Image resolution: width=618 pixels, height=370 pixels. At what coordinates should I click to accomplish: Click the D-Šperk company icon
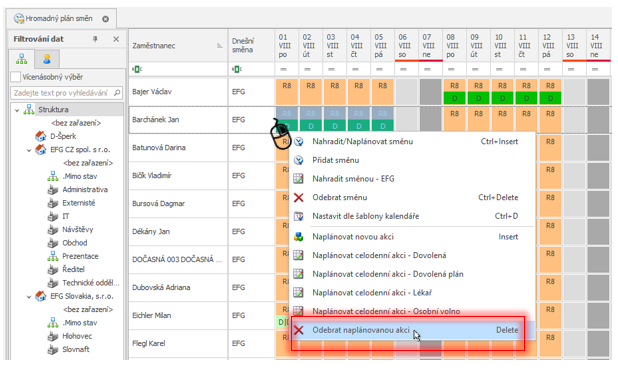(x=41, y=136)
